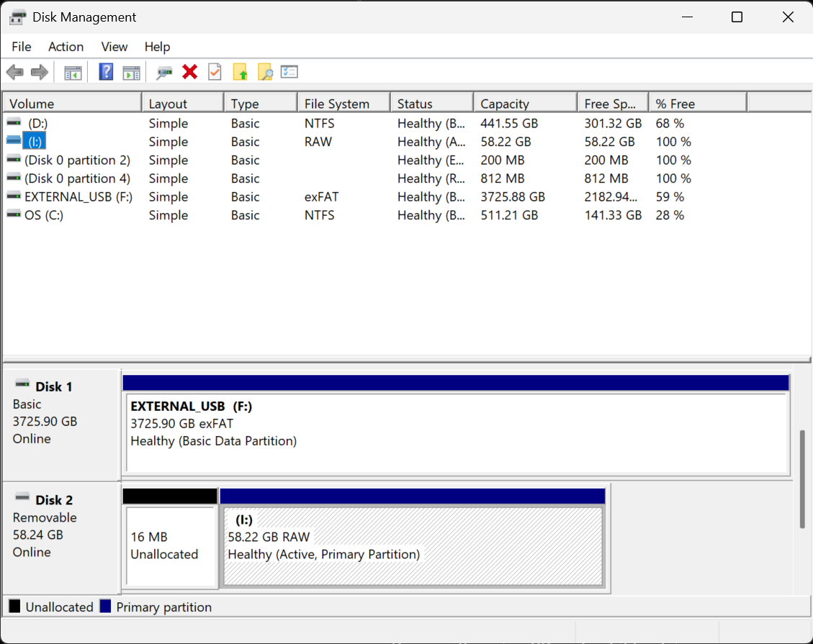This screenshot has height=644, width=813.
Task: Click the blue Primary partition legend swatch
Action: tap(105, 606)
